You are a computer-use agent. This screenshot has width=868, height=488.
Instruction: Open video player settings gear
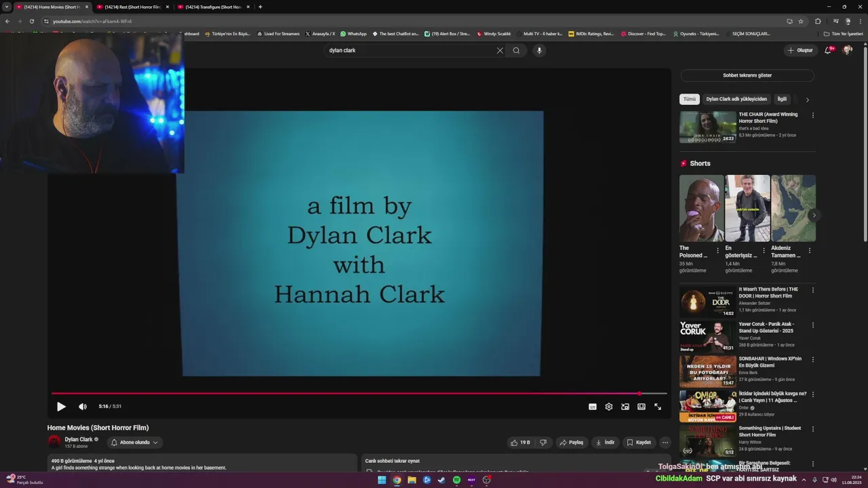609,407
